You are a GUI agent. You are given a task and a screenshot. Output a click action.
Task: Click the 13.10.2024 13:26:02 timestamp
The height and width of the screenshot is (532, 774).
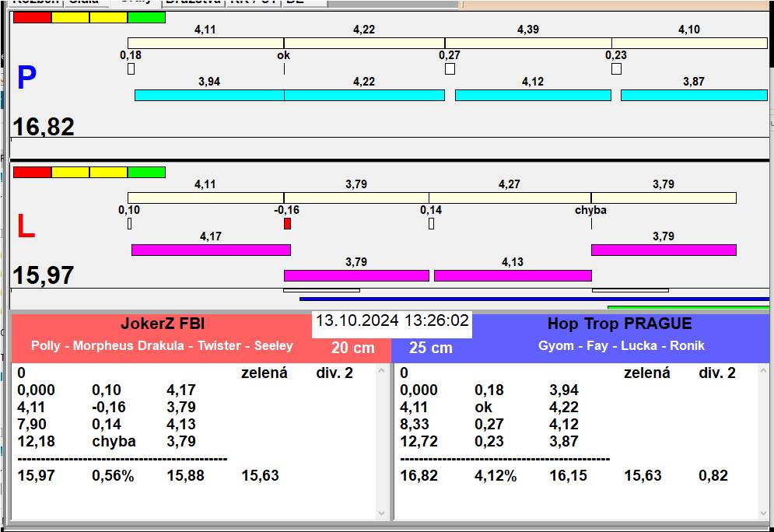tap(392, 320)
